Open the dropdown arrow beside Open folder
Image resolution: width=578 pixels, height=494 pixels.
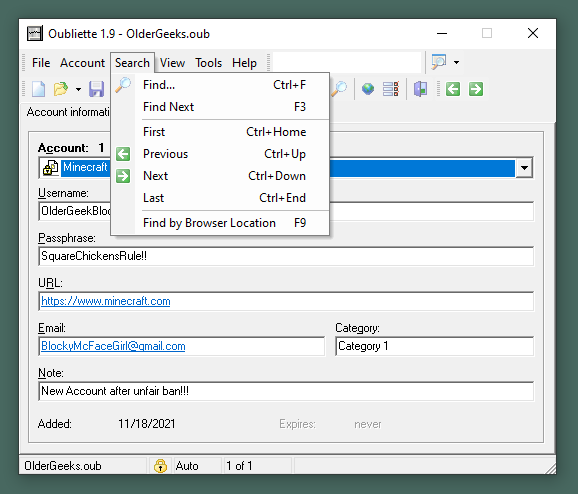click(78, 89)
